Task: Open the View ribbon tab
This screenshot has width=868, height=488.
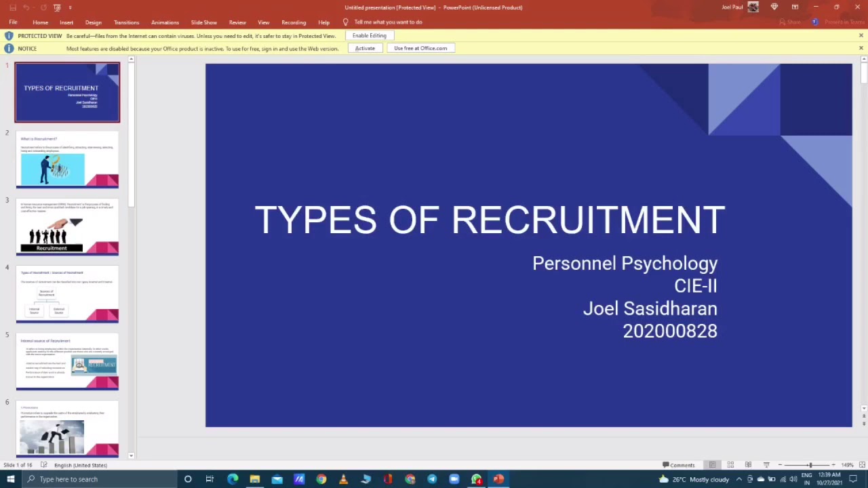Action: [263, 22]
